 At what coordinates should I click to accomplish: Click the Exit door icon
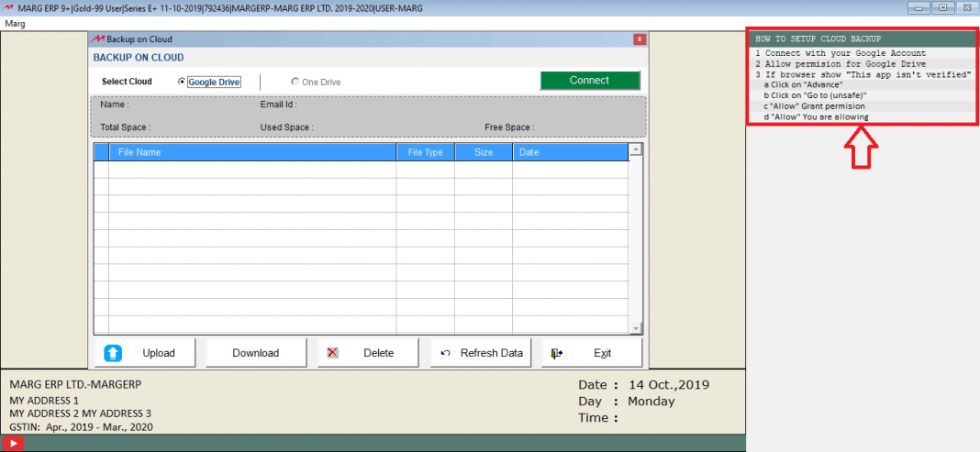pyautogui.click(x=557, y=353)
